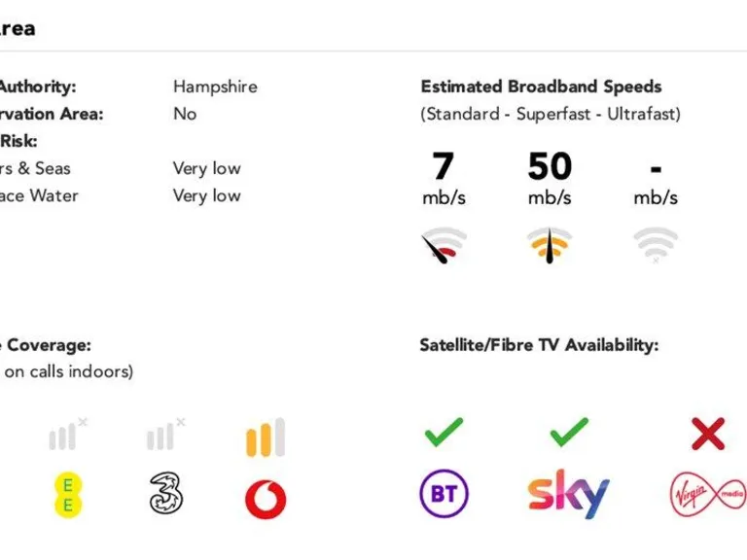
Task: Click the greyed-out ultrafast wifi icon
Action: coord(656,244)
